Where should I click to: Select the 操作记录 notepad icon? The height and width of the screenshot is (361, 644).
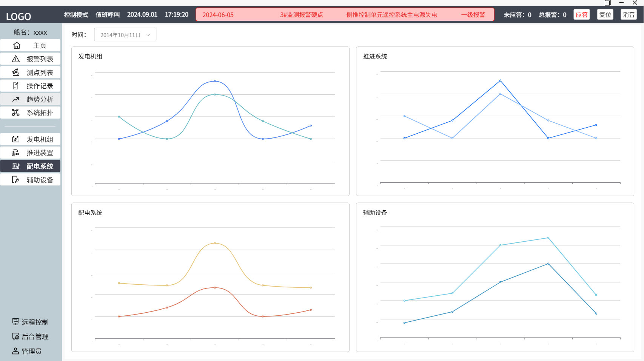[16, 86]
